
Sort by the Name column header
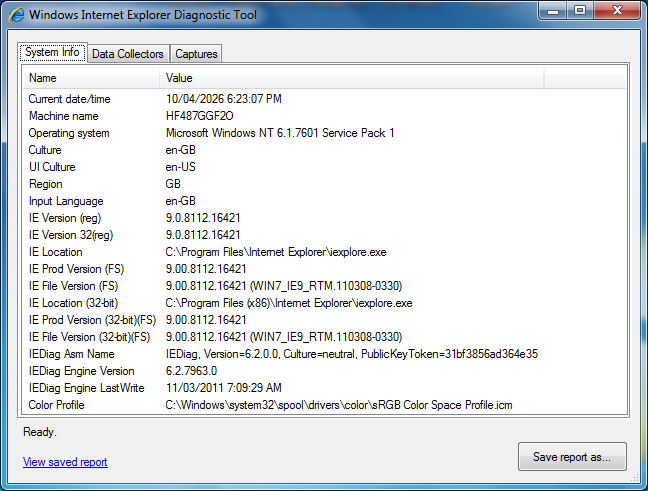(91, 78)
